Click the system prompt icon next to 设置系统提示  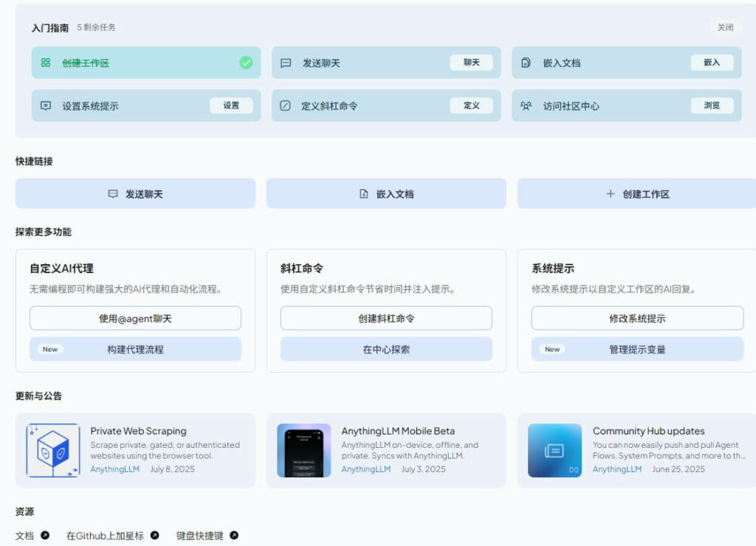pos(46,106)
